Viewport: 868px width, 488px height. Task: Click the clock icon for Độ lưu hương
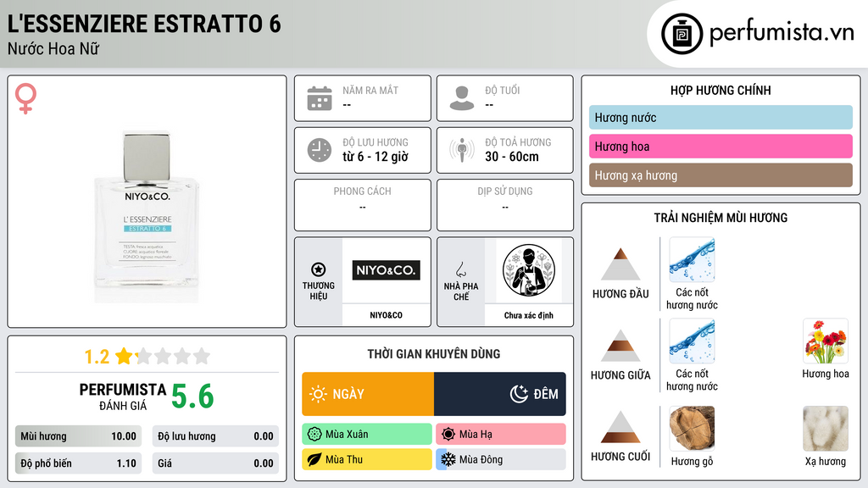(x=320, y=150)
